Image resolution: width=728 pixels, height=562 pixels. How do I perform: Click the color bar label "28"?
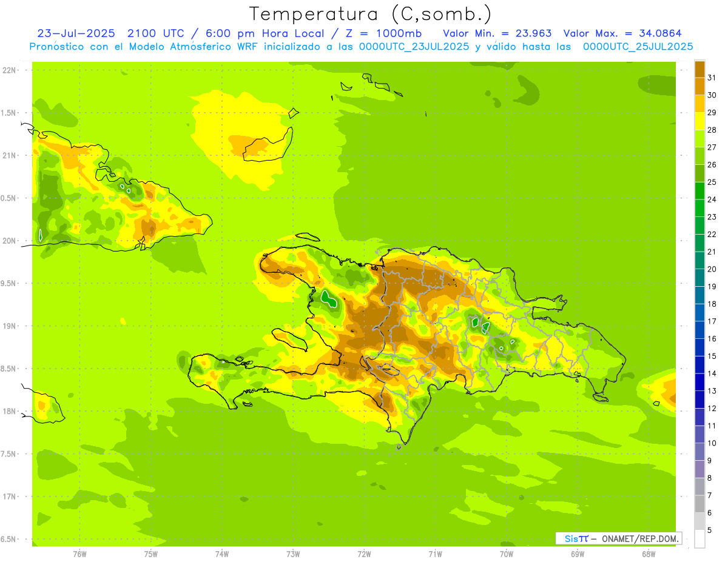coord(712,130)
